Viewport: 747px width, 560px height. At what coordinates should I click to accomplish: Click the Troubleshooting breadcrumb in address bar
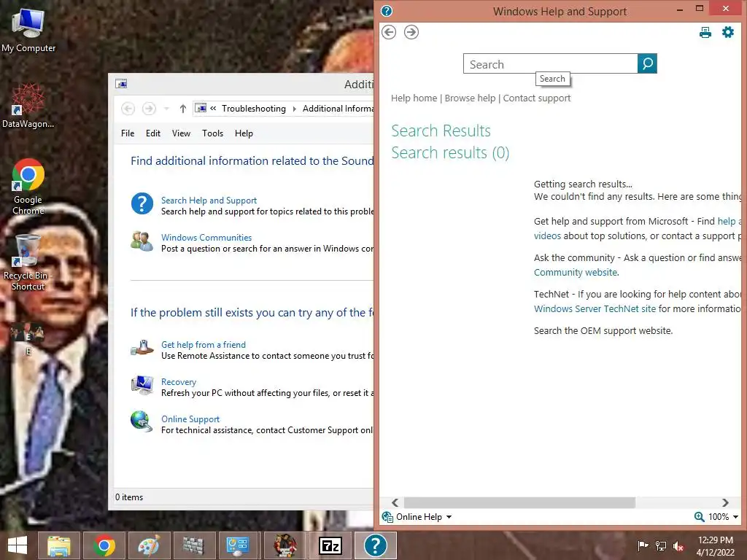(253, 109)
